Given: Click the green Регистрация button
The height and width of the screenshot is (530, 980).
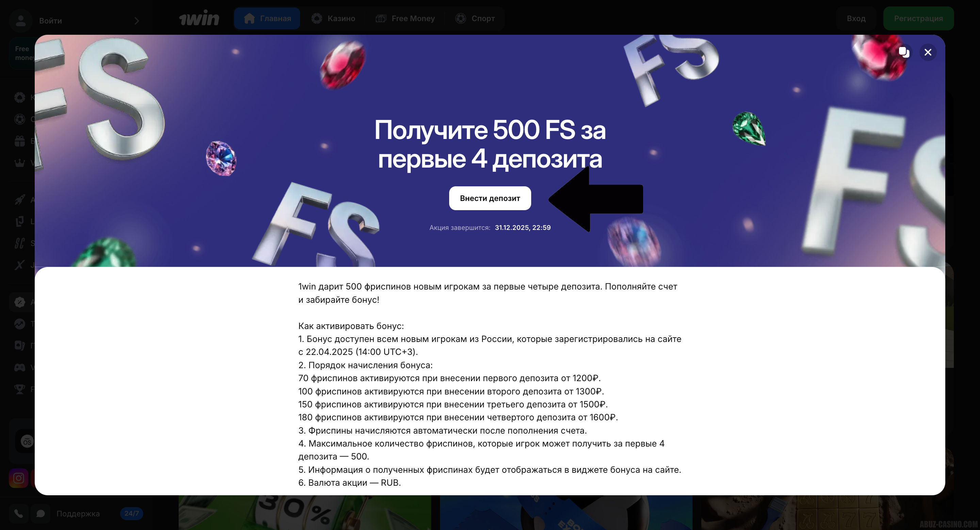Looking at the screenshot, I should click(918, 18).
